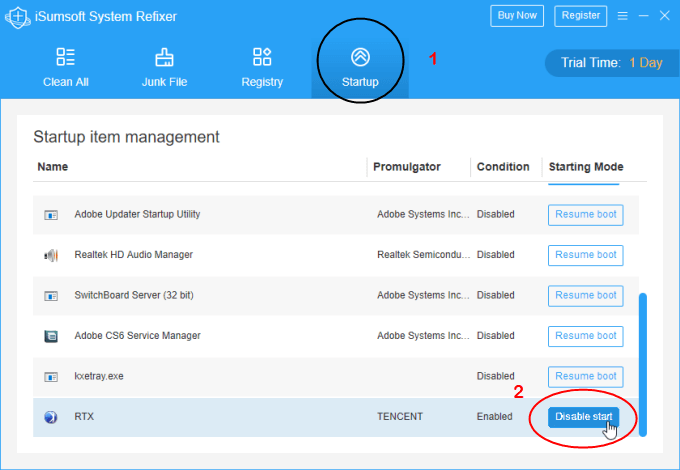Close the System Refixer window
Image resolution: width=680 pixels, height=470 pixels.
(x=664, y=16)
